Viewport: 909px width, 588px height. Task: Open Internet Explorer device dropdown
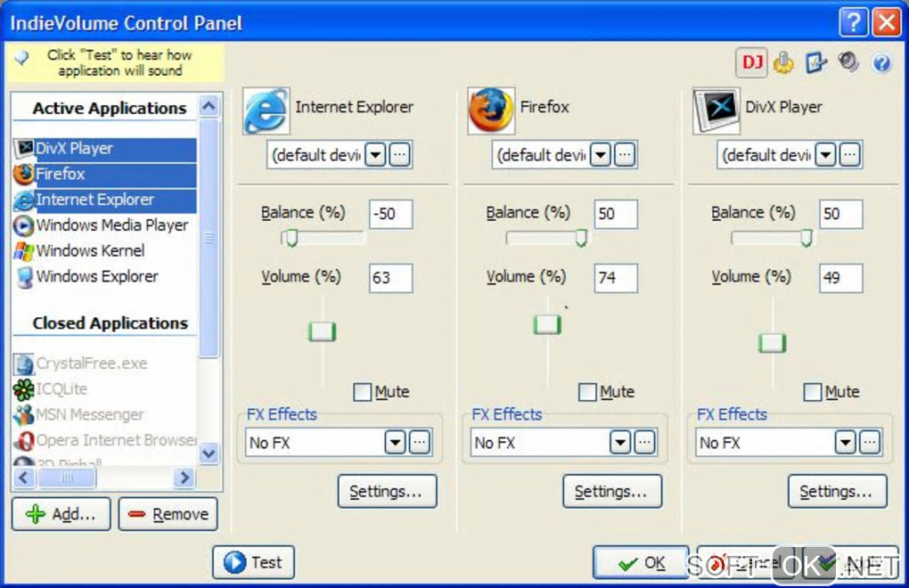[x=375, y=155]
